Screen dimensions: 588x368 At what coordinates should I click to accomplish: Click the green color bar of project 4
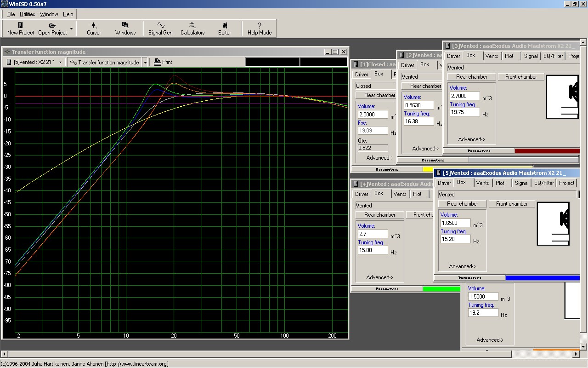441,289
